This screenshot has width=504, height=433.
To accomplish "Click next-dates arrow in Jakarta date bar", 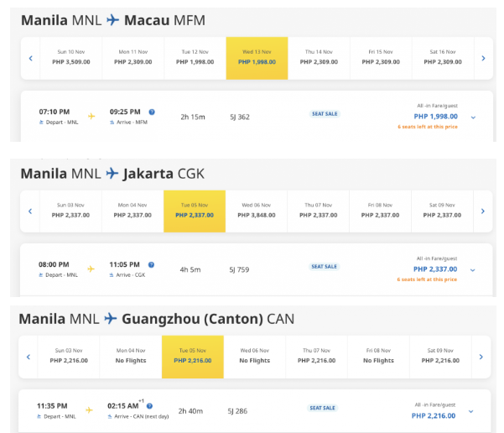I will (483, 211).
